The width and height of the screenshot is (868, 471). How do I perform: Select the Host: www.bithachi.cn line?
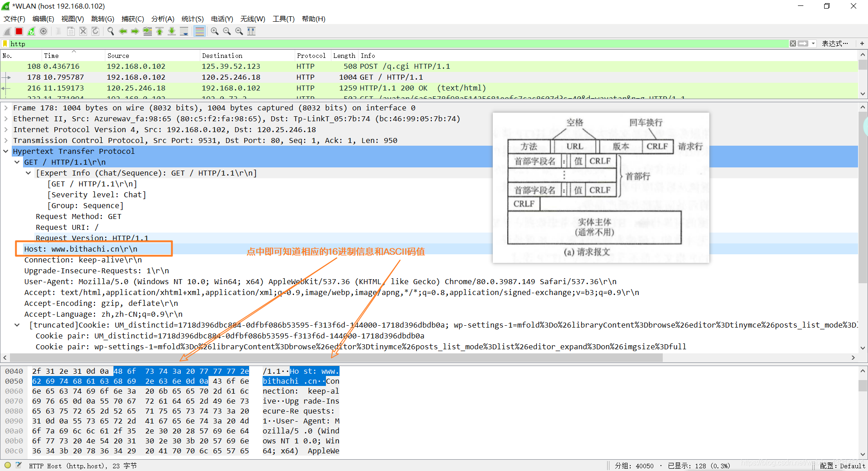click(81, 249)
